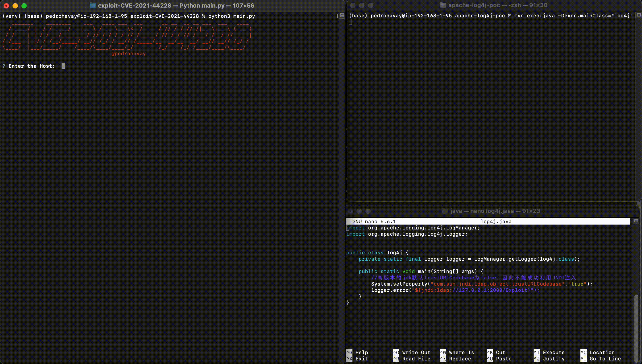Click the folder icon in apache-log4j-poc title
Viewport: 642px width, 364px height.
(443, 5)
